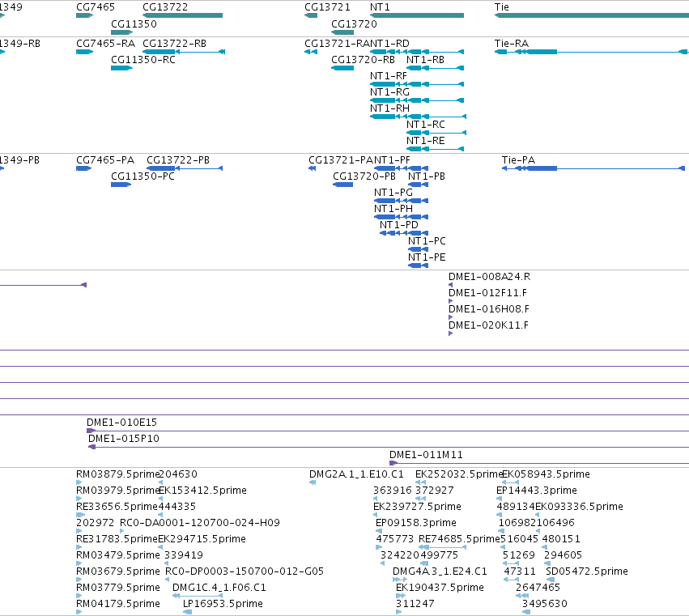This screenshot has height=616, width=689.
Task: Select EST EK190437.5prime
Action: point(440,588)
